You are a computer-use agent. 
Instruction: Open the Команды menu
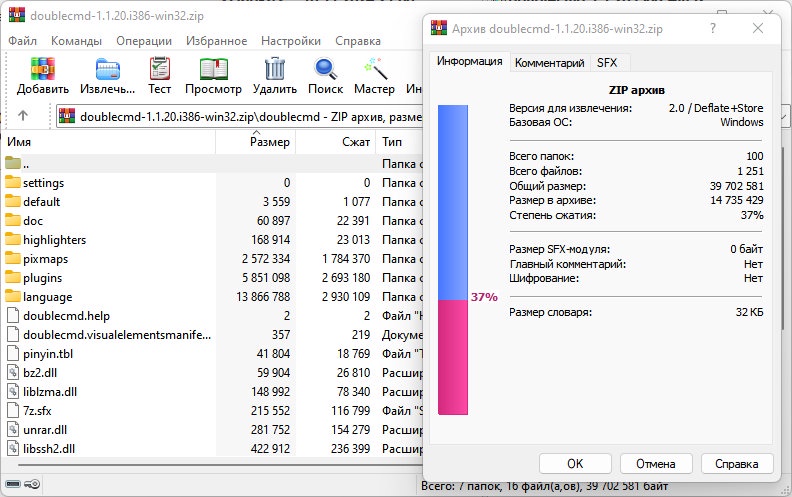(76, 41)
